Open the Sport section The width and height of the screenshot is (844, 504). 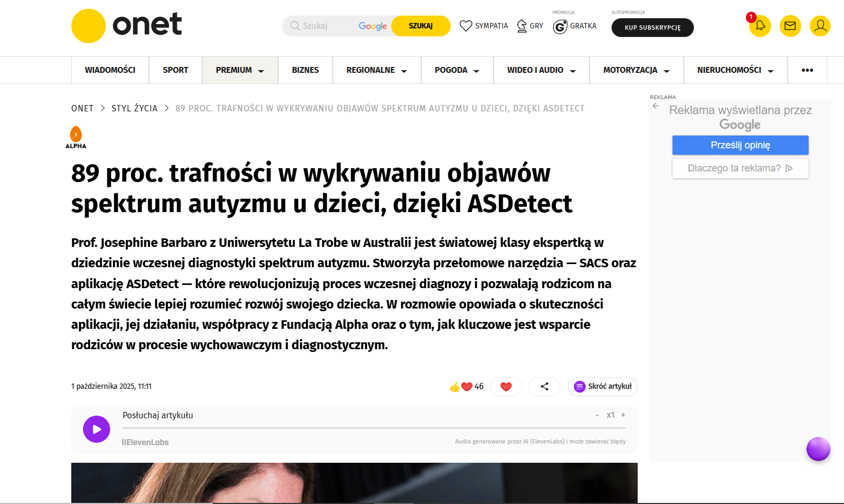pos(175,70)
